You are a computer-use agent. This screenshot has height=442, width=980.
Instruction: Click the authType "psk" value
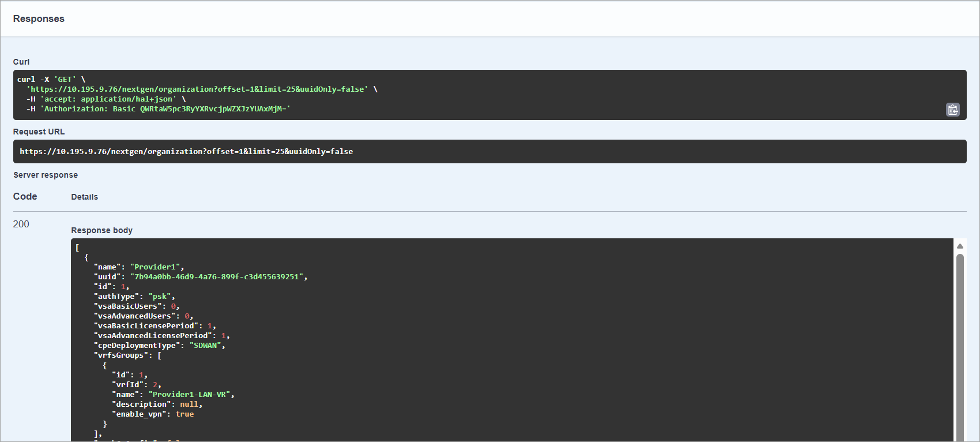click(160, 297)
